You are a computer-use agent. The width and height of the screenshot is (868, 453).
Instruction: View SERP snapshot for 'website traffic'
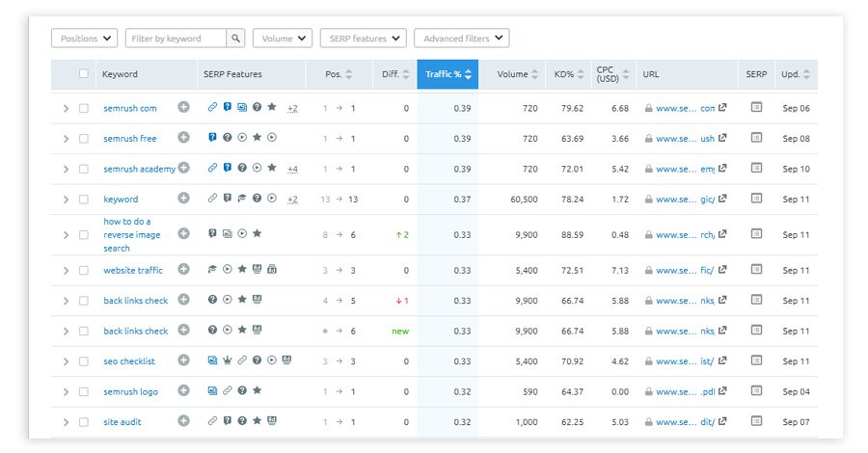756,269
